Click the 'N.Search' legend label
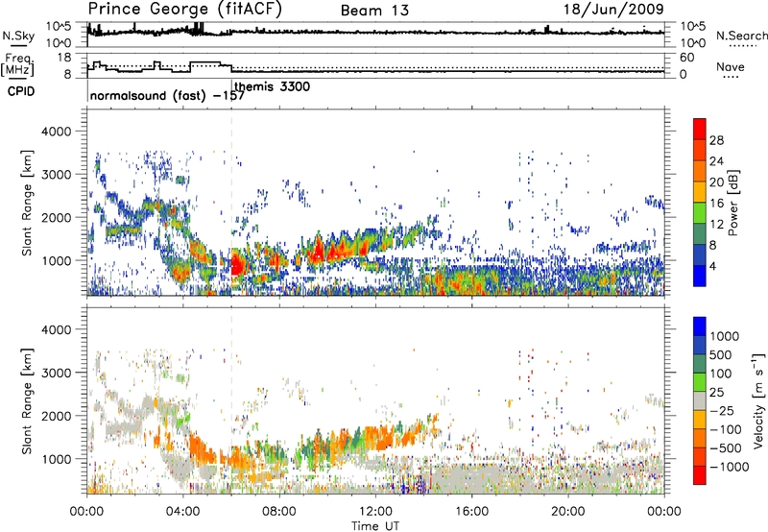Viewport: 768px width, 532px height. click(741, 36)
